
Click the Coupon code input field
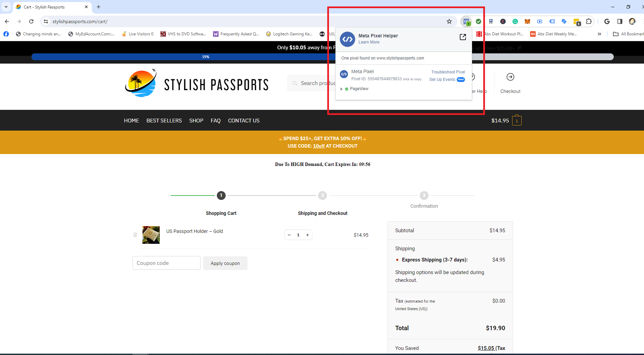[167, 263]
